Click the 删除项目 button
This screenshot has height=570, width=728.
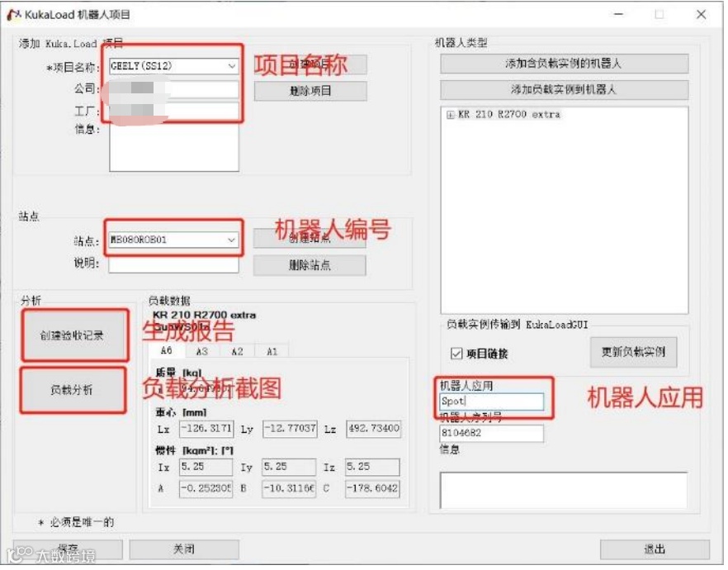(310, 91)
